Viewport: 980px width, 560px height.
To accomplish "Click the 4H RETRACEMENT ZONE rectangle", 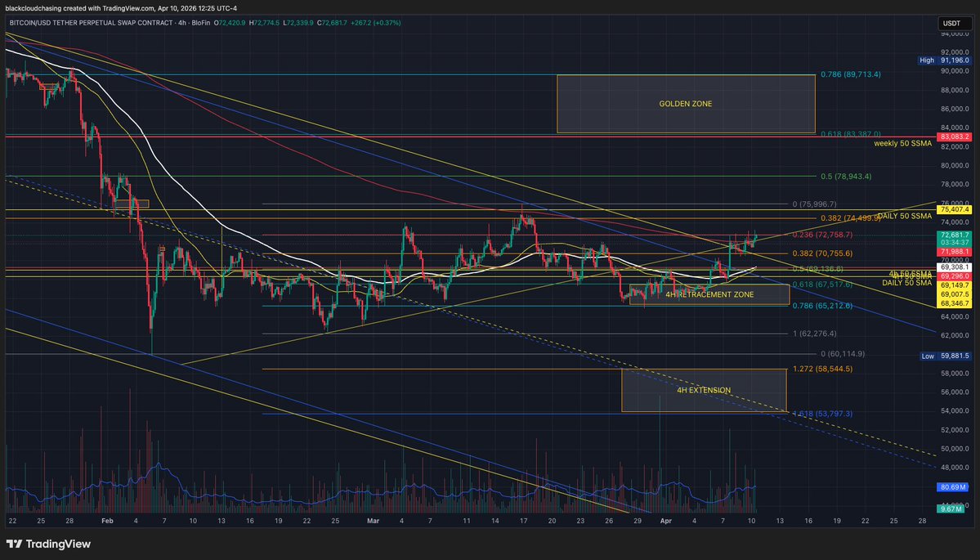I will click(709, 294).
